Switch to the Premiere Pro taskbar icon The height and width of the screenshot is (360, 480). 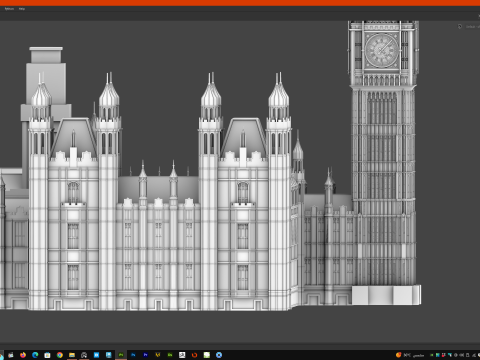tap(145, 355)
